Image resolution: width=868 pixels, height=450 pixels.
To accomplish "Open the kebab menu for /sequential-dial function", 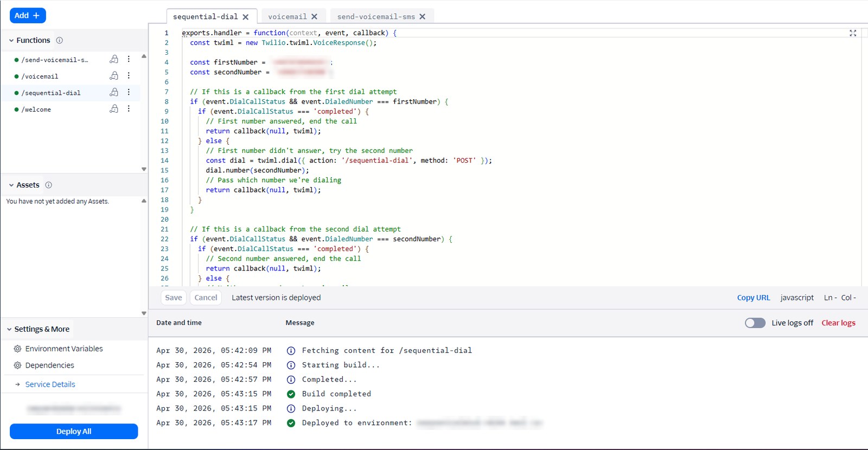I will [129, 92].
